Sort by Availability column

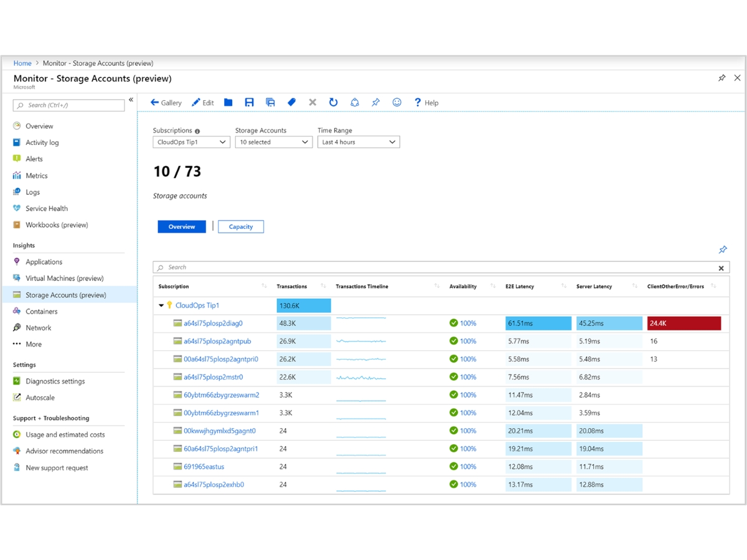pos(492,286)
